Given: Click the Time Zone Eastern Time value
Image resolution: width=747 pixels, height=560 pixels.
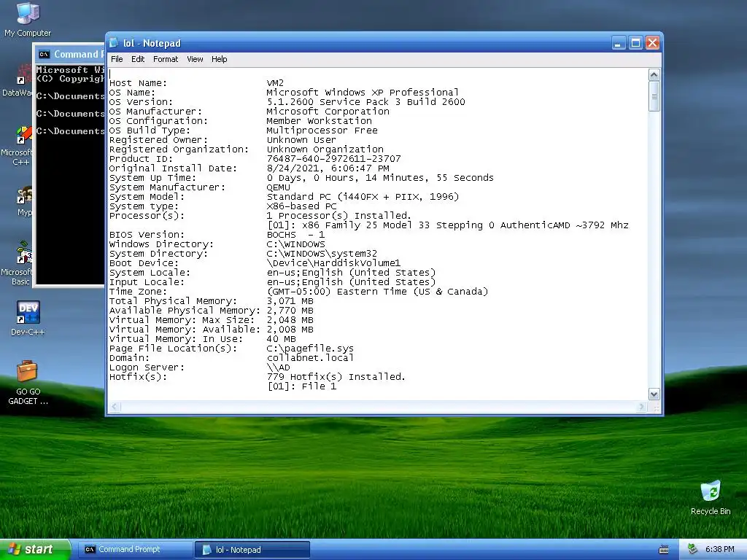Looking at the screenshot, I should point(377,292).
